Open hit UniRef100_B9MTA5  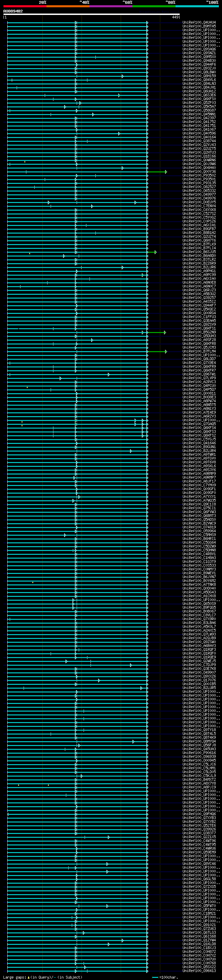(x=199, y=26)
